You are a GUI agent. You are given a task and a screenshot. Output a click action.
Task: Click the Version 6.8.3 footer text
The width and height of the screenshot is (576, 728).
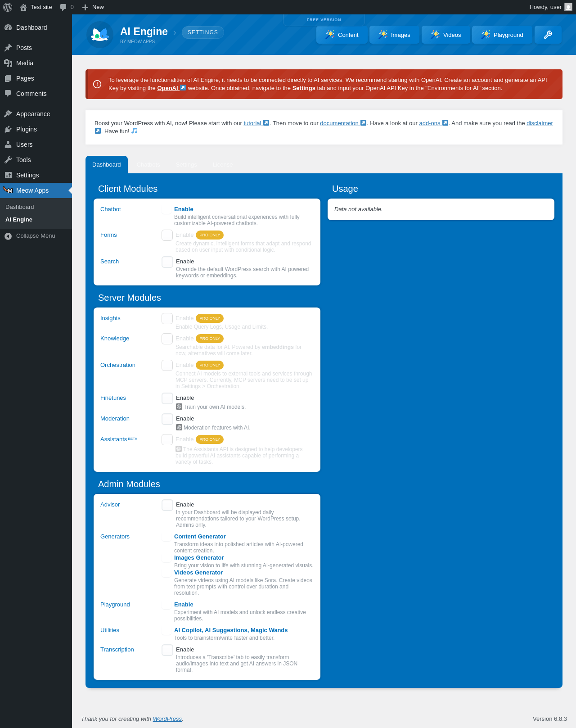tap(550, 719)
